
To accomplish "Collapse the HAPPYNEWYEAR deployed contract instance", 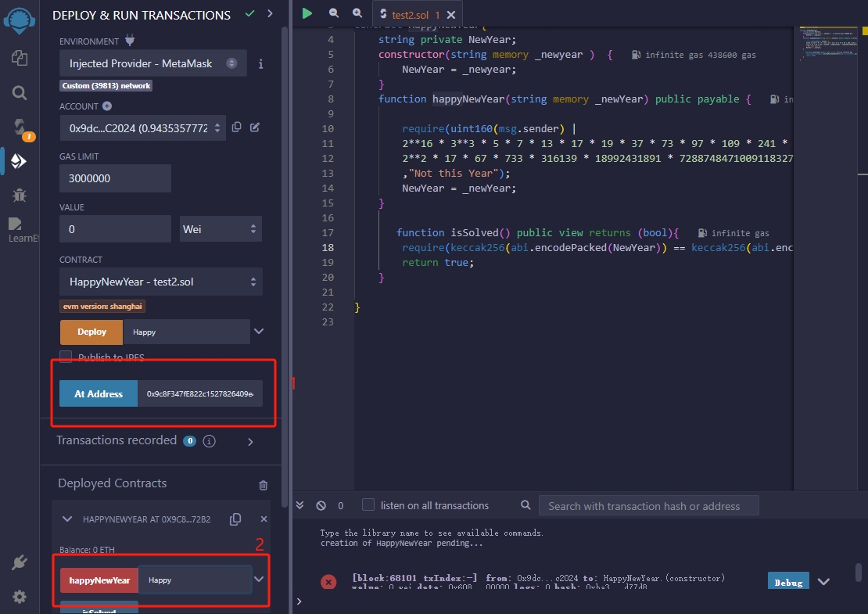I will click(x=67, y=519).
